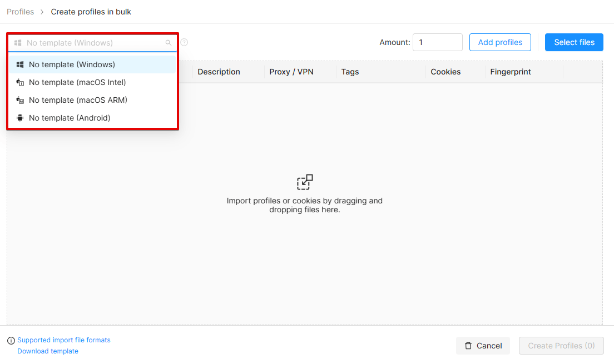
Task: Click the Select files button
Action: (x=574, y=42)
